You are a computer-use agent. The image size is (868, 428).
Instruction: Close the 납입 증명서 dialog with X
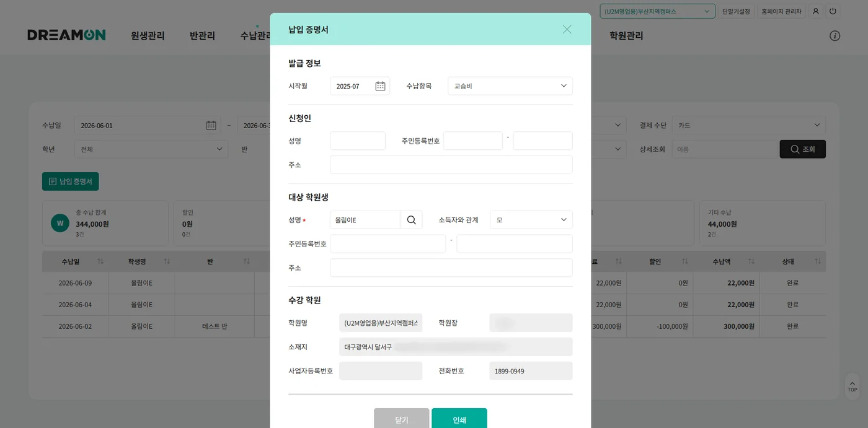(x=567, y=29)
